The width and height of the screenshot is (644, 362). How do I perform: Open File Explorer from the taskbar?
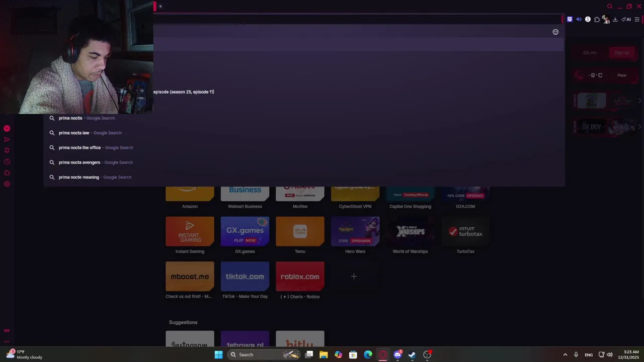(324, 354)
